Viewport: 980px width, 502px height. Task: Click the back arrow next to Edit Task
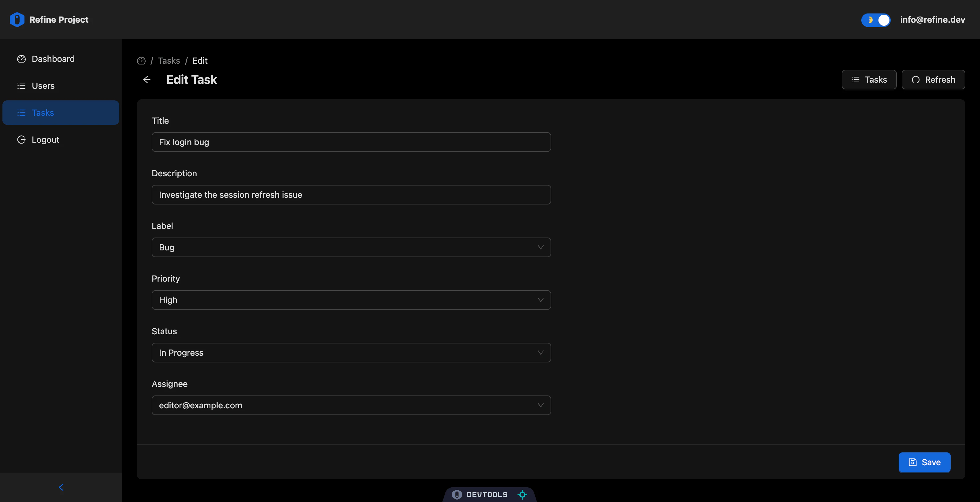coord(147,80)
